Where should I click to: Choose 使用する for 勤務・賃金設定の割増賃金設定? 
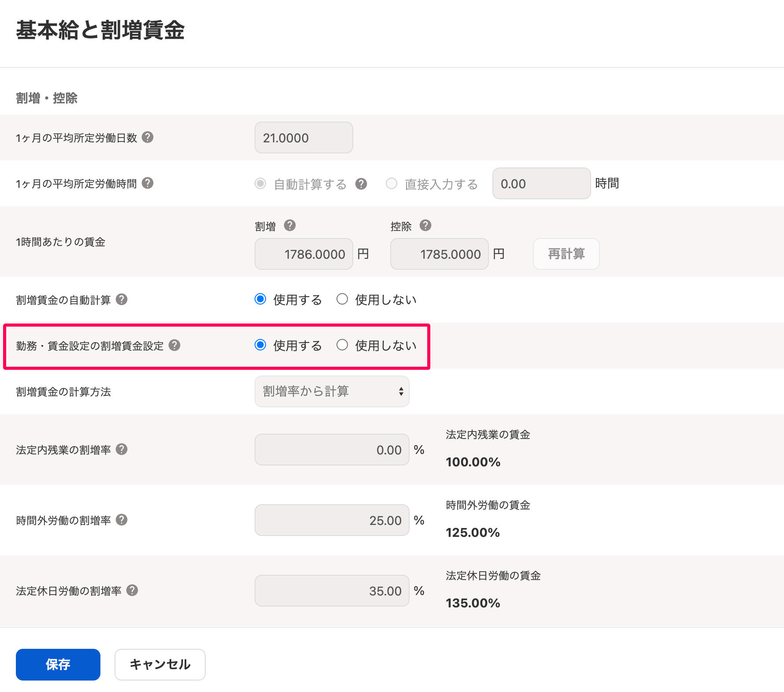[x=260, y=345]
